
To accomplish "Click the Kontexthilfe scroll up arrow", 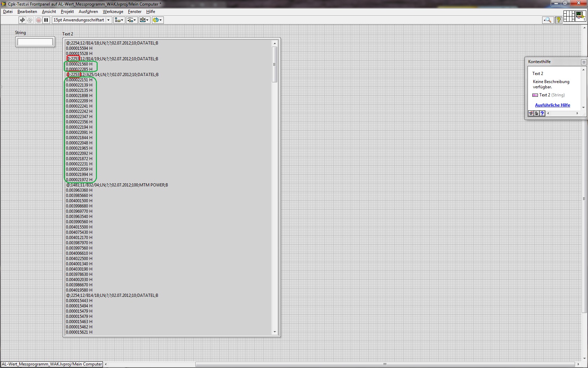I will coord(583,70).
